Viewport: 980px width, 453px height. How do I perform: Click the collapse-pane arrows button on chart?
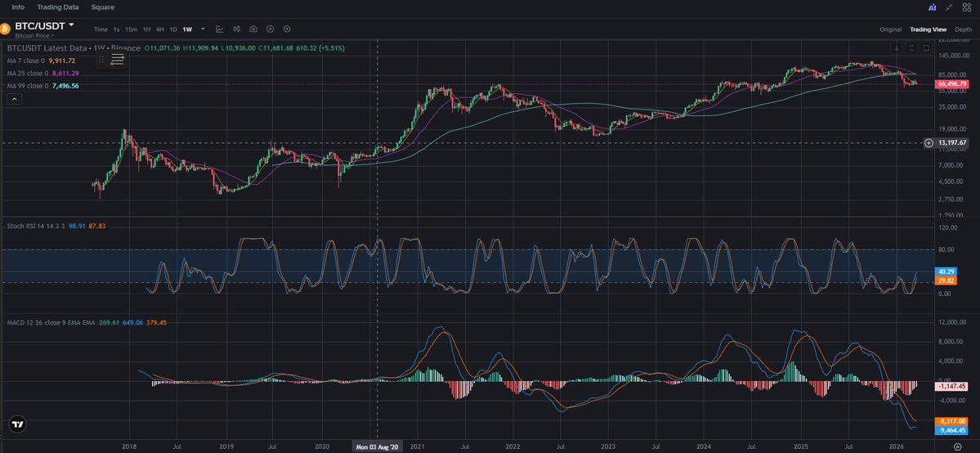(912, 48)
